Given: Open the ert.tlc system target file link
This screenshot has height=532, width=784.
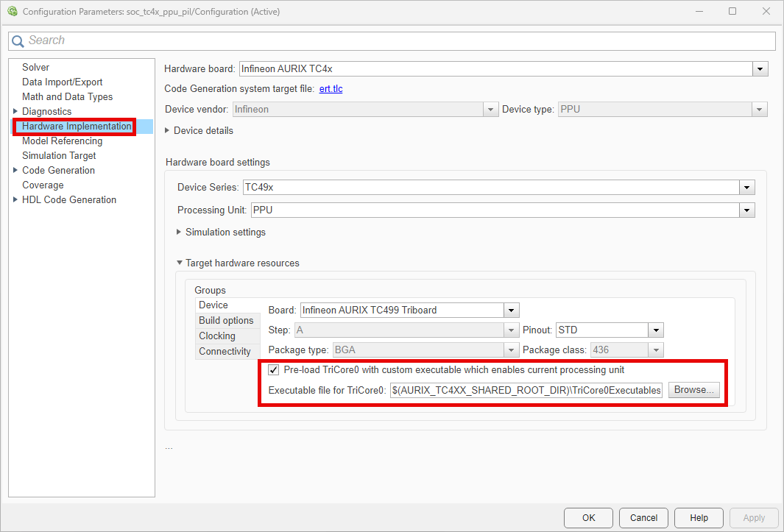Looking at the screenshot, I should point(331,89).
